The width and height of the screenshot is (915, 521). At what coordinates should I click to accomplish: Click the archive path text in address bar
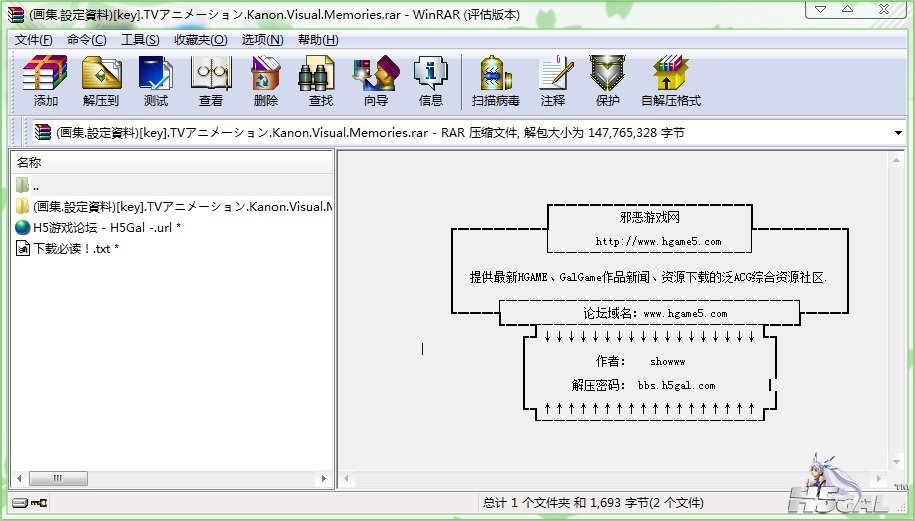(370, 133)
